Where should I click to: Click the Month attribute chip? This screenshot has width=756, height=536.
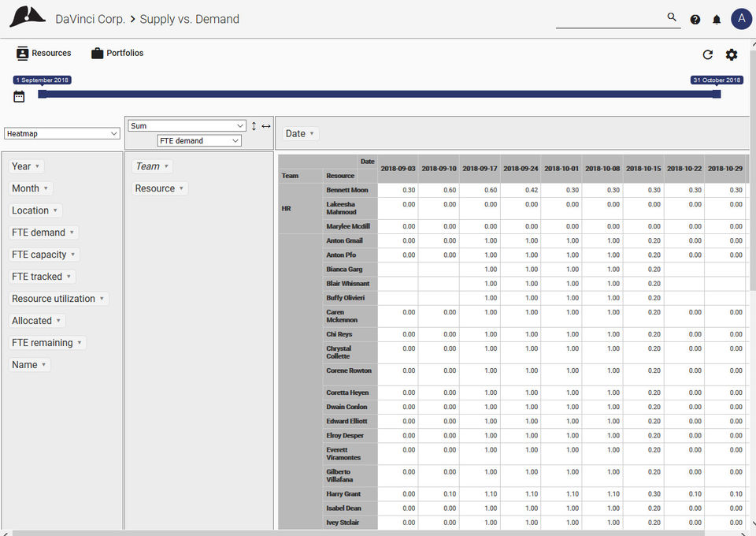click(x=30, y=188)
